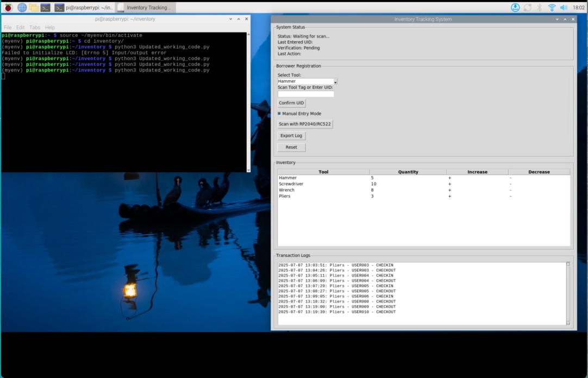
Task: Select the Screwdriver row in Inventory
Action: coord(424,184)
